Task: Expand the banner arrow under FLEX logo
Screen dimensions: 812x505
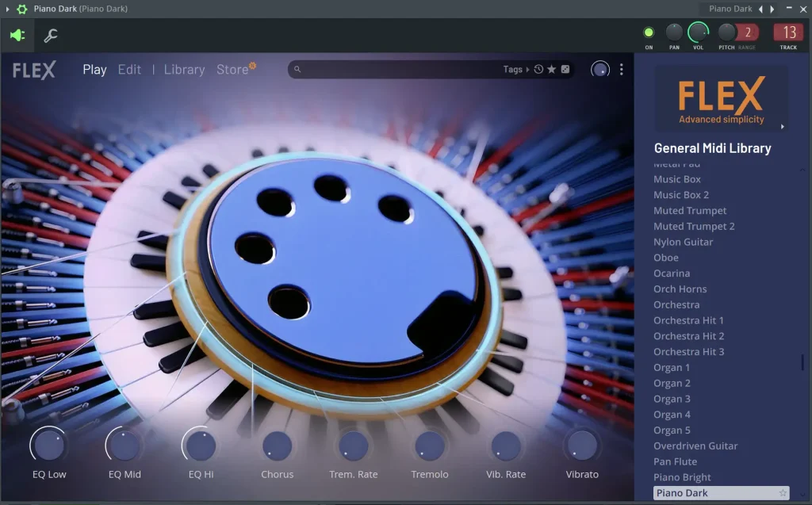Action: pos(783,126)
